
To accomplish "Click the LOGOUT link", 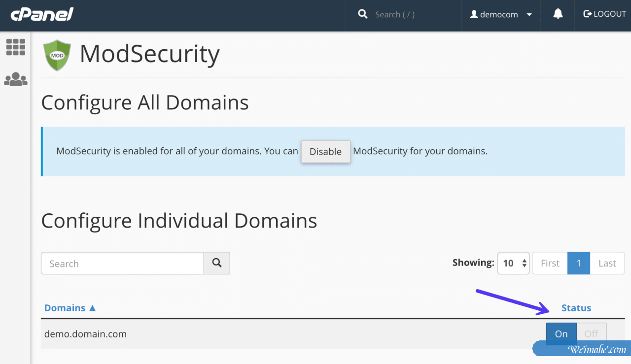I will pos(604,14).
